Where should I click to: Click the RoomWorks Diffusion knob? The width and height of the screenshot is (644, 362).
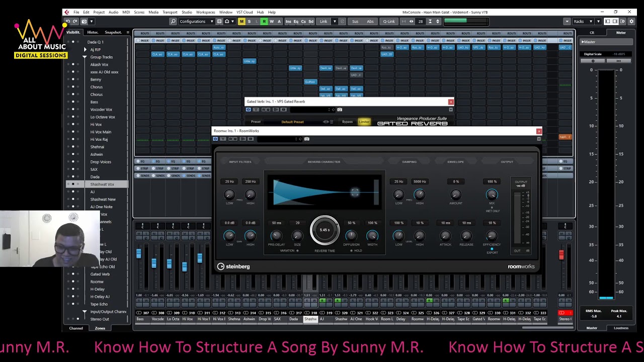351,236
